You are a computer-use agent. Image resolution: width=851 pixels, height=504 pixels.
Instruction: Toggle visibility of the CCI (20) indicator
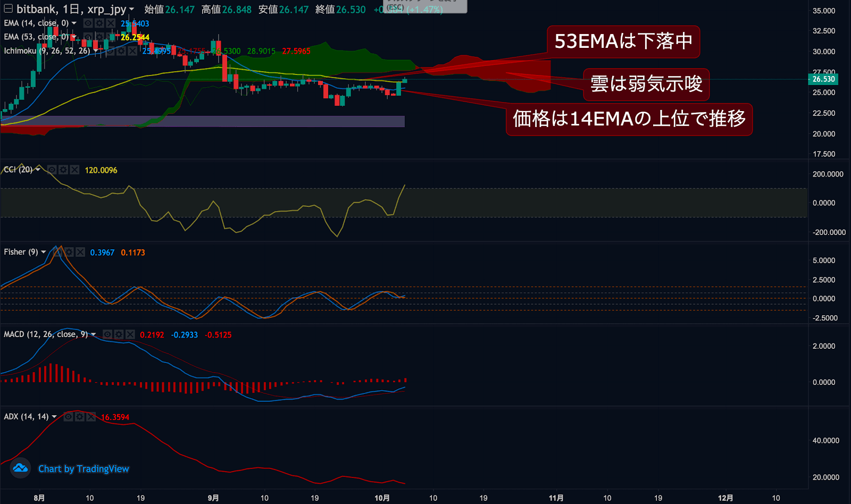coord(52,170)
